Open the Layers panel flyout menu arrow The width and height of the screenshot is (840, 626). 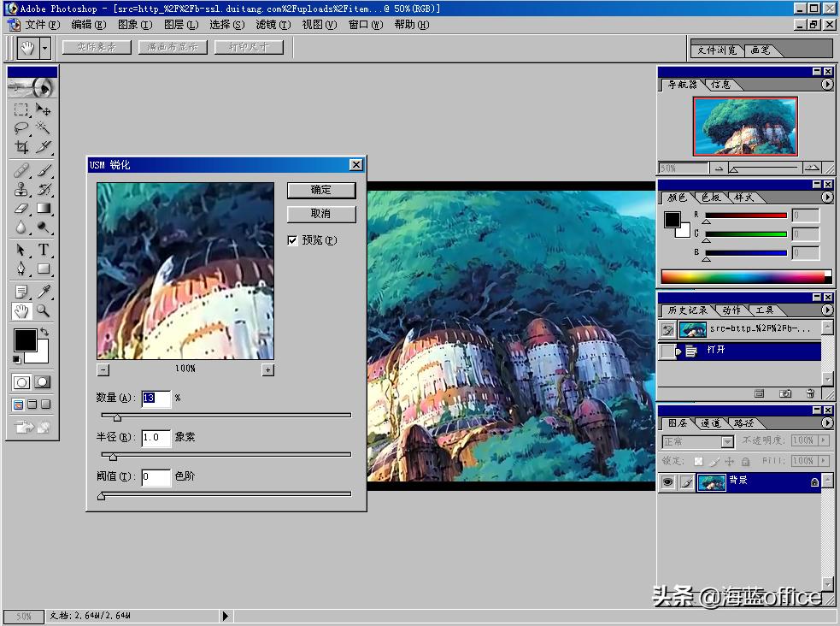pos(827,422)
